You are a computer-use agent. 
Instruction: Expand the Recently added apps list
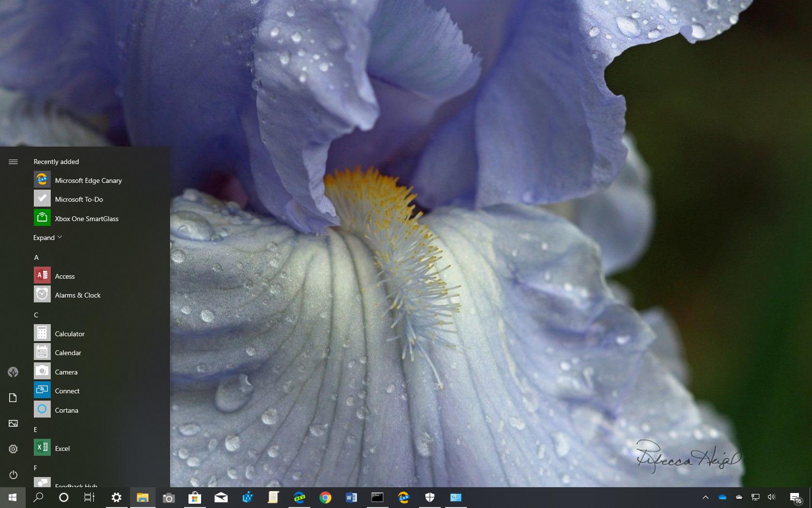[47, 238]
